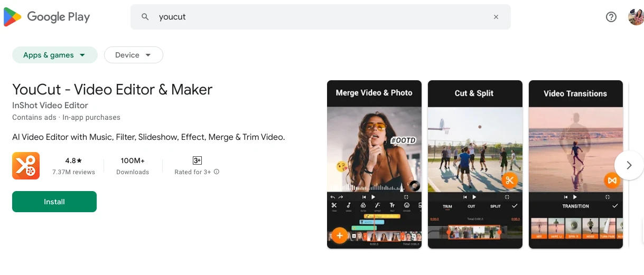Click the Rated for 3+ info icon
The width and height of the screenshot is (644, 275).
pos(217,172)
